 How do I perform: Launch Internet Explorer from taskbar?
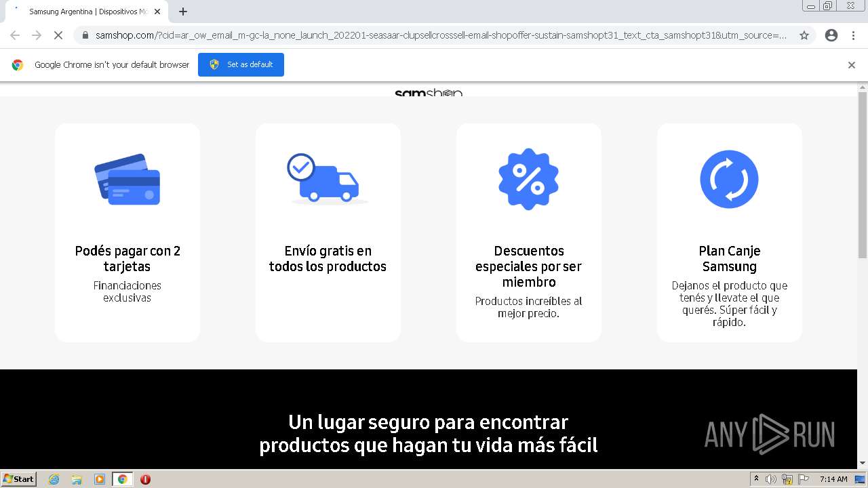tap(54, 479)
